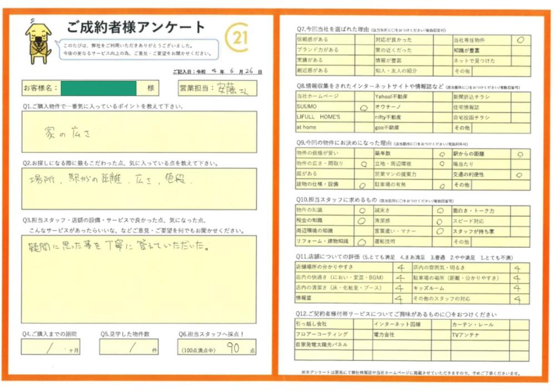Select the ご成約者様アンケート title
The image size is (555, 392).
point(137,28)
